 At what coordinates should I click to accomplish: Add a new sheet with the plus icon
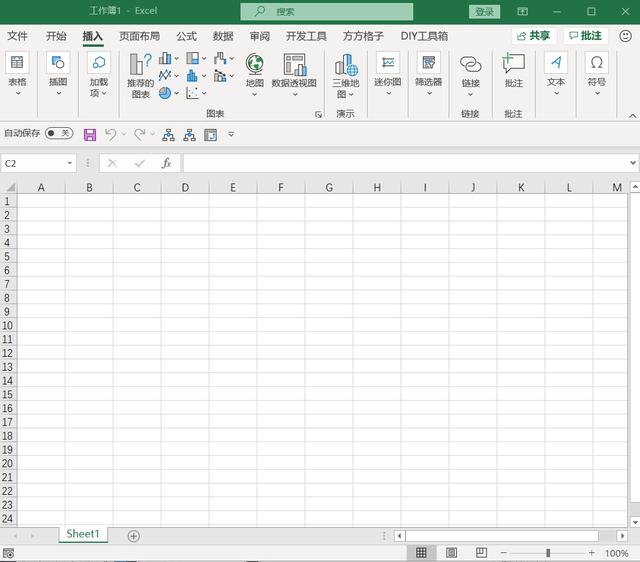[x=134, y=536]
